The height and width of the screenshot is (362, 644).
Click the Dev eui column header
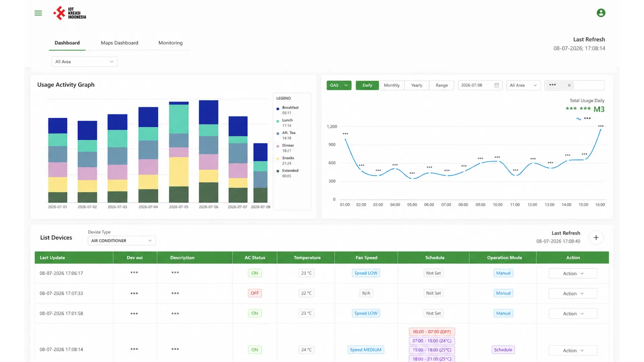click(x=135, y=258)
